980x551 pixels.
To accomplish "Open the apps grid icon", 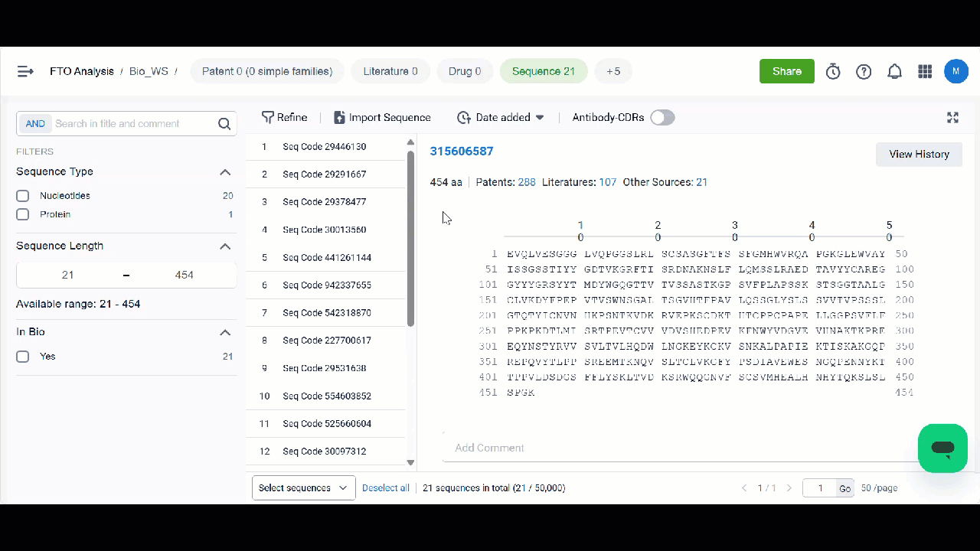I will pos(925,70).
